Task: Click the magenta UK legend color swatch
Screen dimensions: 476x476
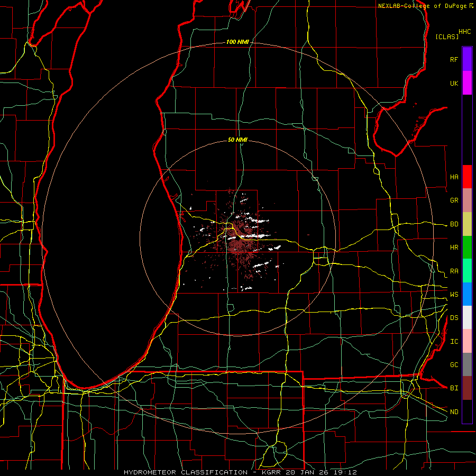Action: click(x=467, y=83)
